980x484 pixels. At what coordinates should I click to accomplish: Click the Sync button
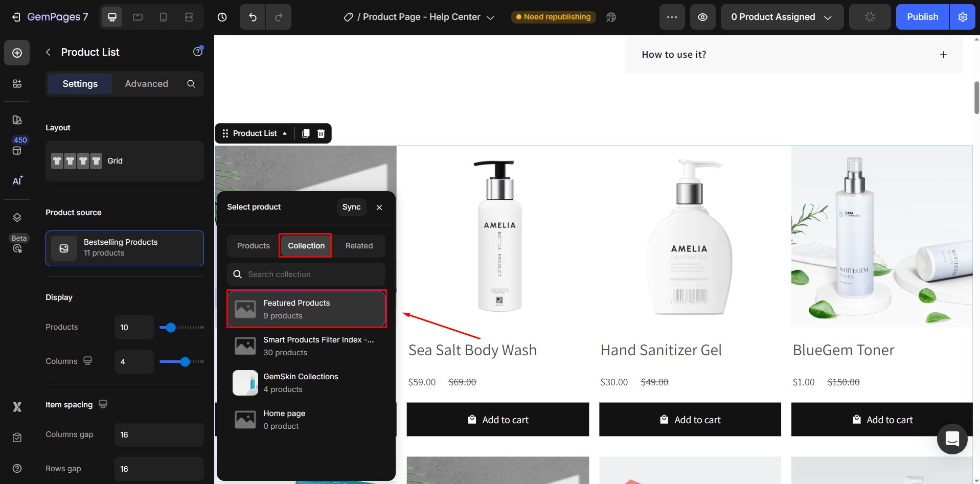[351, 207]
